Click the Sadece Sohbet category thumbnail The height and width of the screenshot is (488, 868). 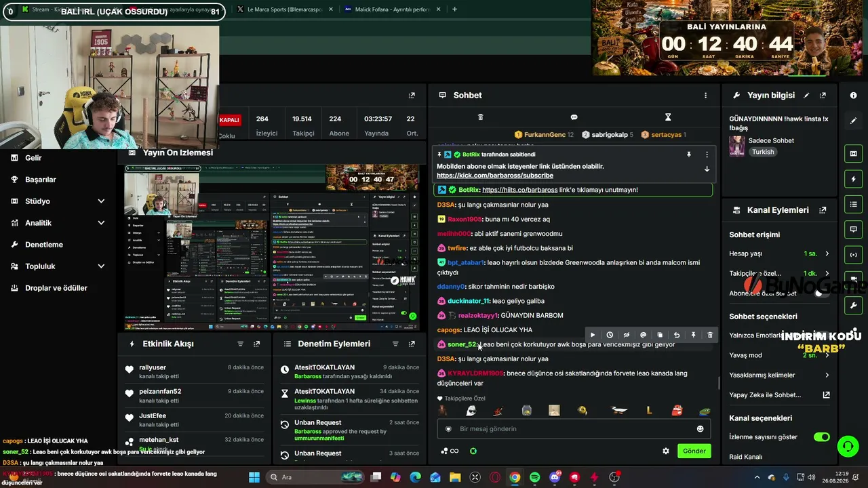pyautogui.click(x=736, y=146)
